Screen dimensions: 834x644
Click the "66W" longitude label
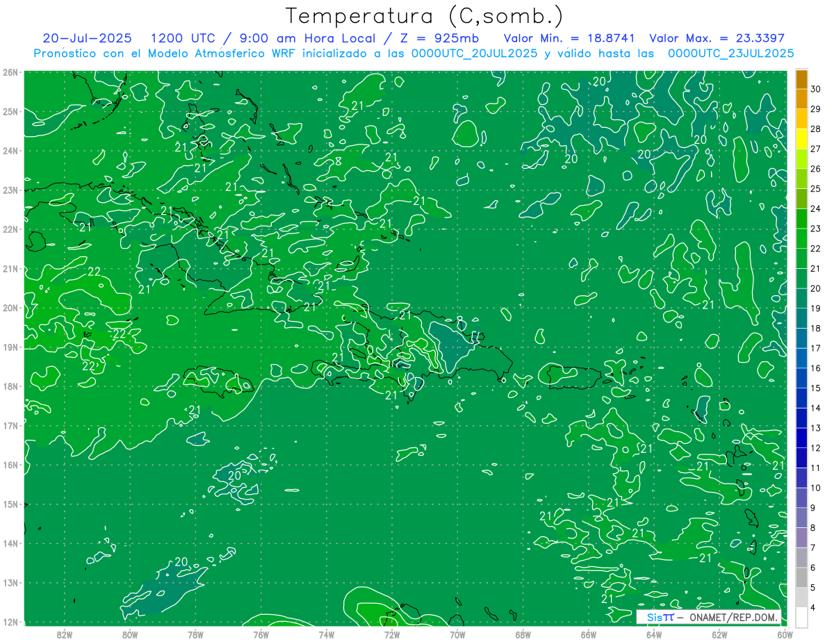pyautogui.click(x=589, y=634)
